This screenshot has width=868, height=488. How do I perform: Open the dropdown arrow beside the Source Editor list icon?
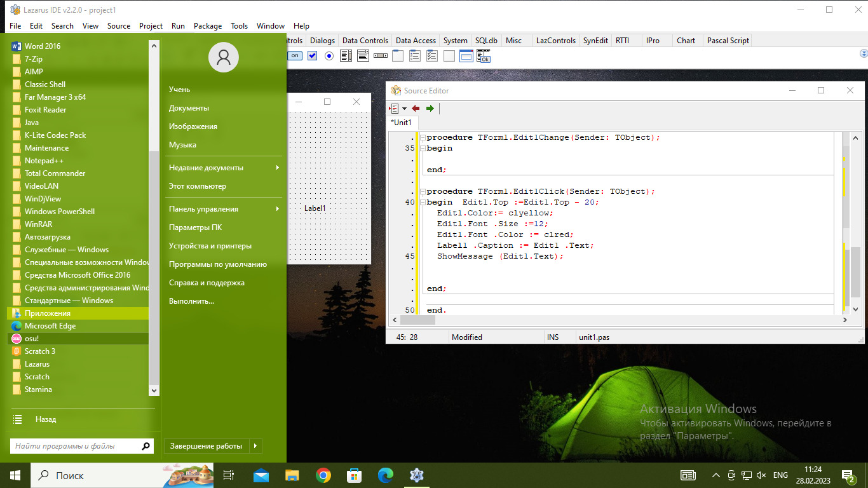tap(404, 109)
